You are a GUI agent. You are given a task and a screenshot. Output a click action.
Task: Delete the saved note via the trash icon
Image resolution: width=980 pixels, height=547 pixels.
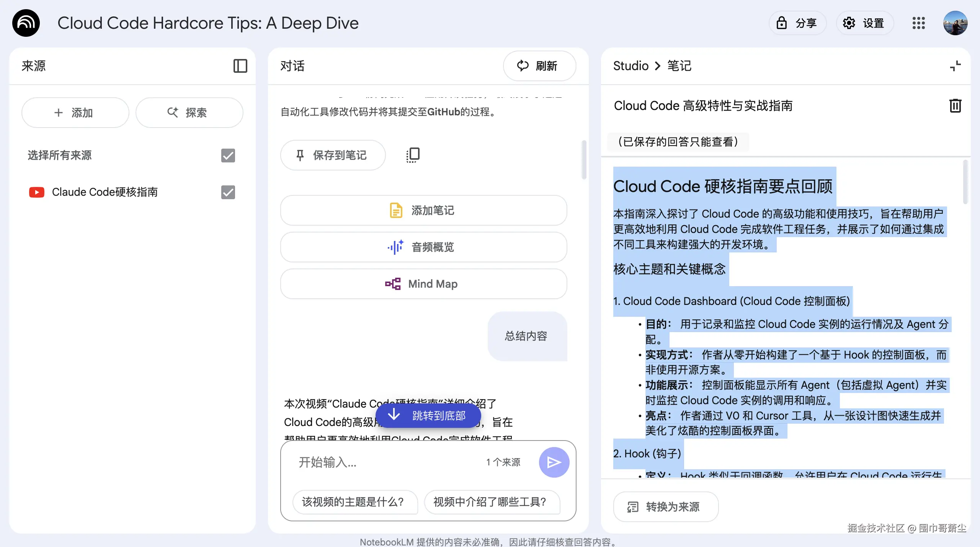(x=955, y=106)
